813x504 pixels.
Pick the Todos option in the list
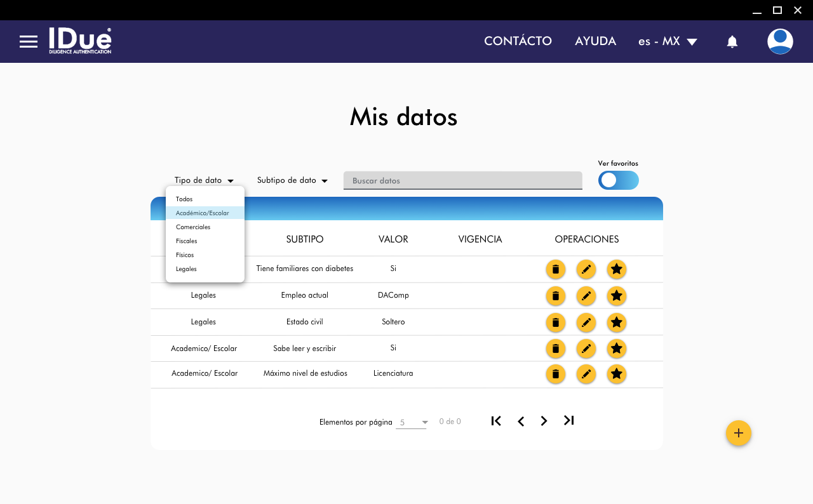coord(184,199)
